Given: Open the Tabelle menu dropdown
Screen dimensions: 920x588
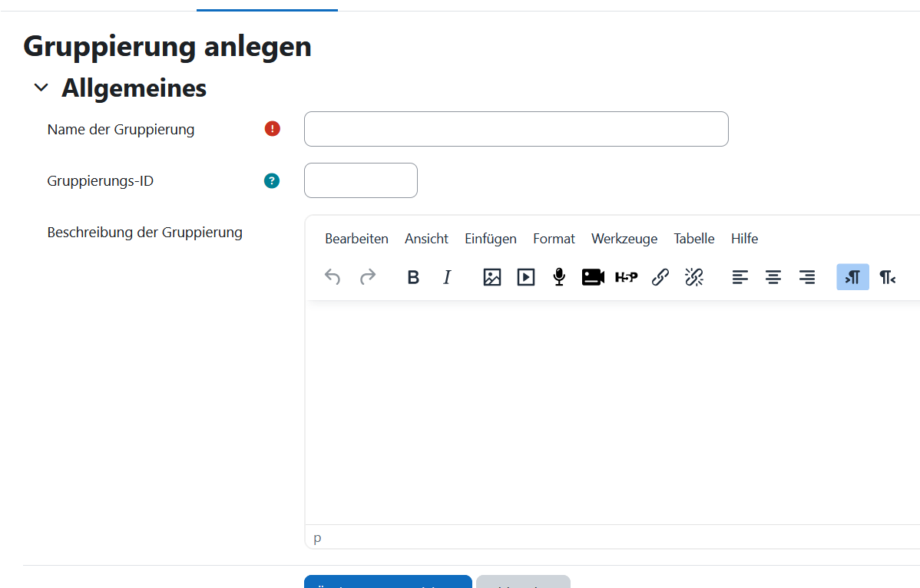Looking at the screenshot, I should pyautogui.click(x=693, y=239).
